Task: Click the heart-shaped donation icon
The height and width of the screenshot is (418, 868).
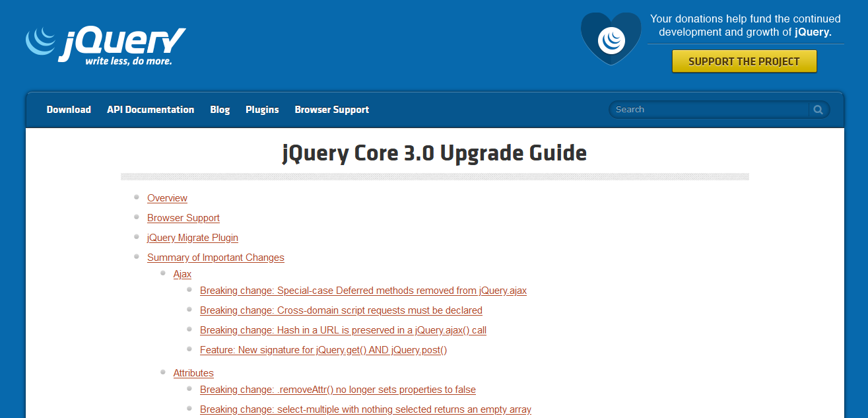Action: coord(610,36)
